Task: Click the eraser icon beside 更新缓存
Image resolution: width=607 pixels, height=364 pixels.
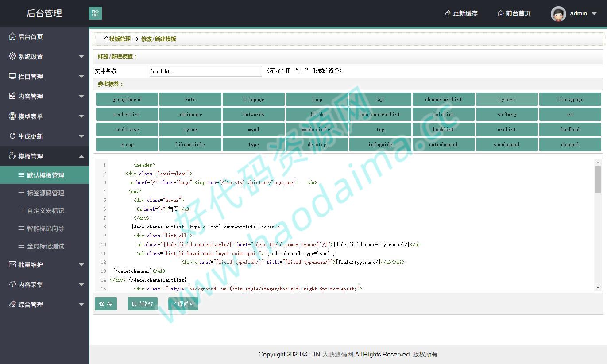Action: (x=448, y=13)
